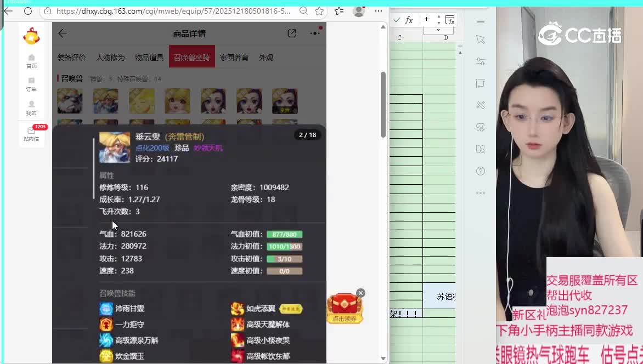Click the 速度初值 0/0 bar
The height and width of the screenshot is (364, 643).
(x=285, y=271)
